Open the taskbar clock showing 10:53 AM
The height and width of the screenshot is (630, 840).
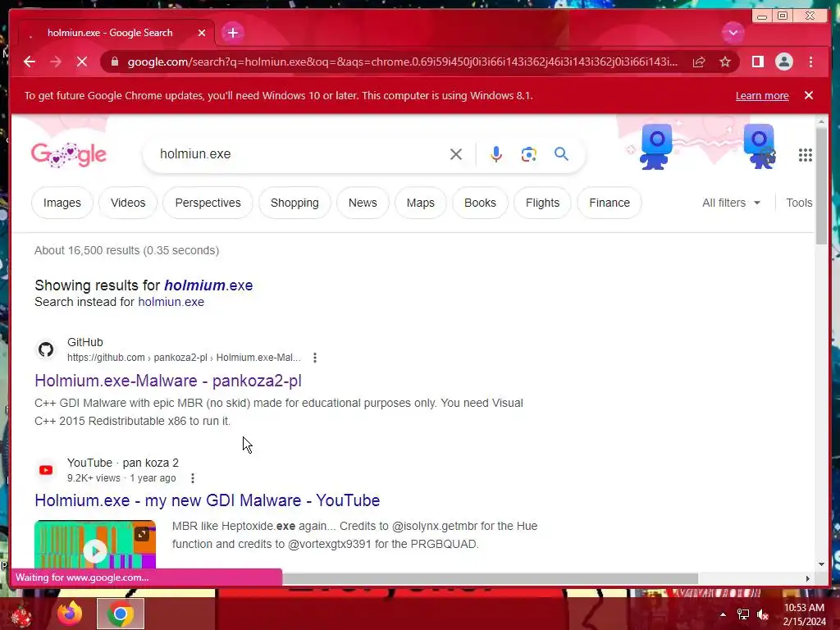[804, 614]
